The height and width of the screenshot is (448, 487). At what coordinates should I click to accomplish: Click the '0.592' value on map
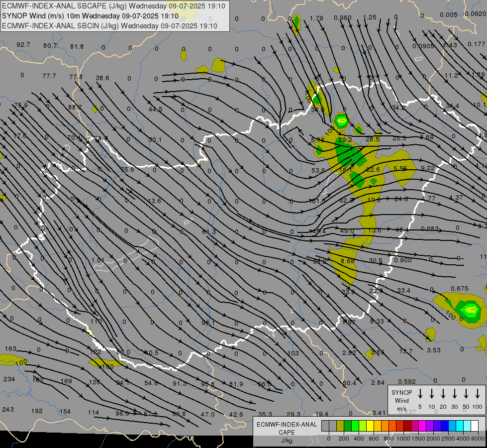point(406,381)
